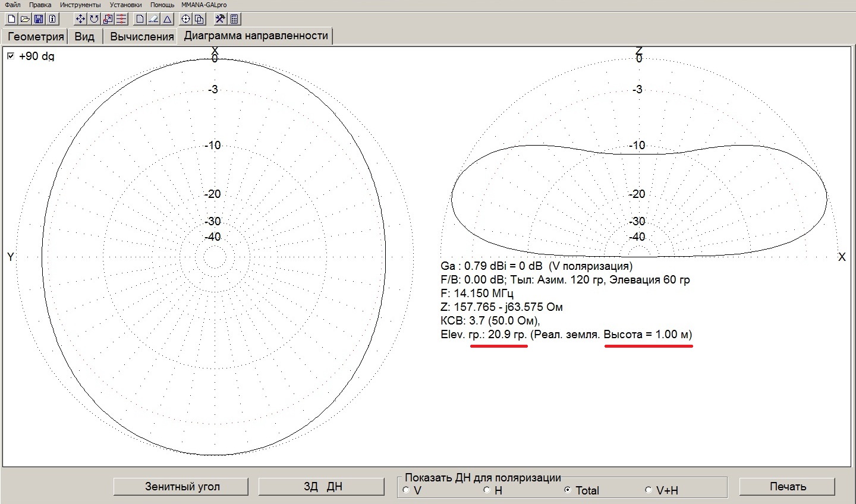Click the new file icon
This screenshot has width=856, height=504.
(x=11, y=19)
